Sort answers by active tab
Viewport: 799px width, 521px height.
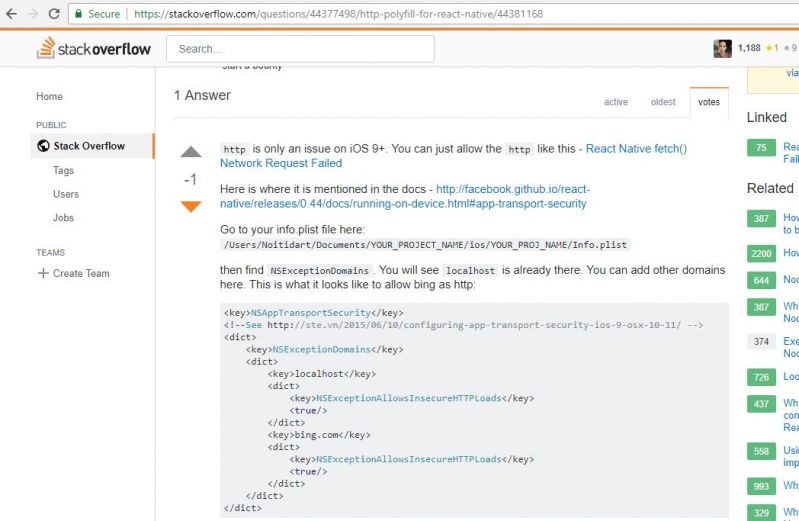click(x=616, y=102)
